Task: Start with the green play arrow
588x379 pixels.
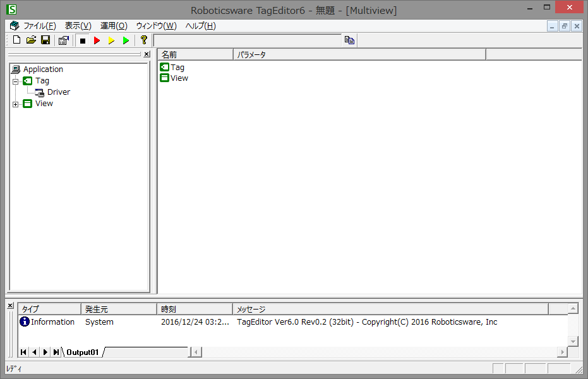Action: tap(126, 40)
